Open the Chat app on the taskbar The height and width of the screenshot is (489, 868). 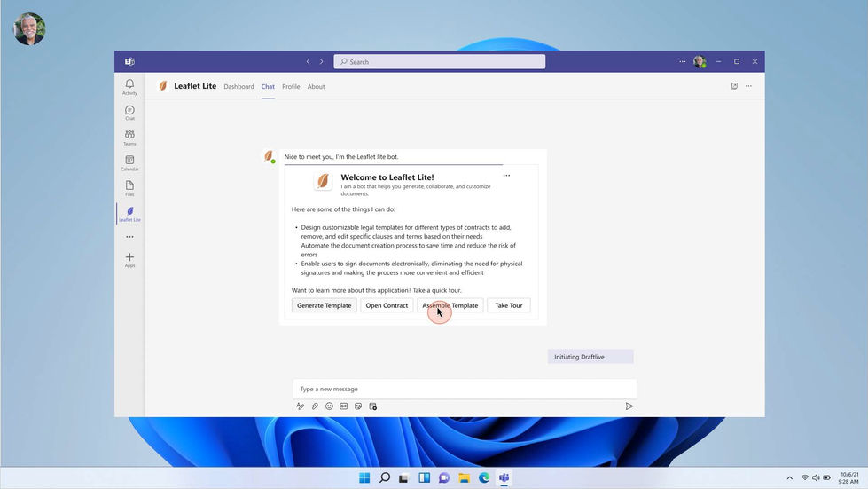pos(444,477)
